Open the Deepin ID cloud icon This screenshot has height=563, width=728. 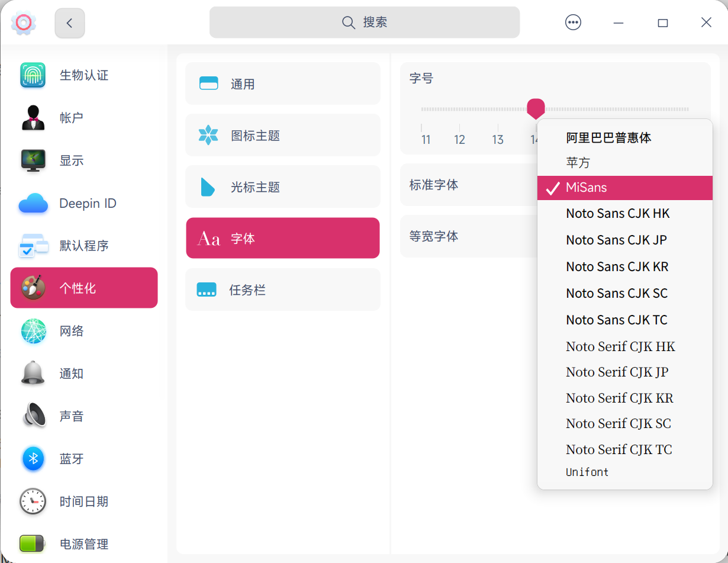33,203
